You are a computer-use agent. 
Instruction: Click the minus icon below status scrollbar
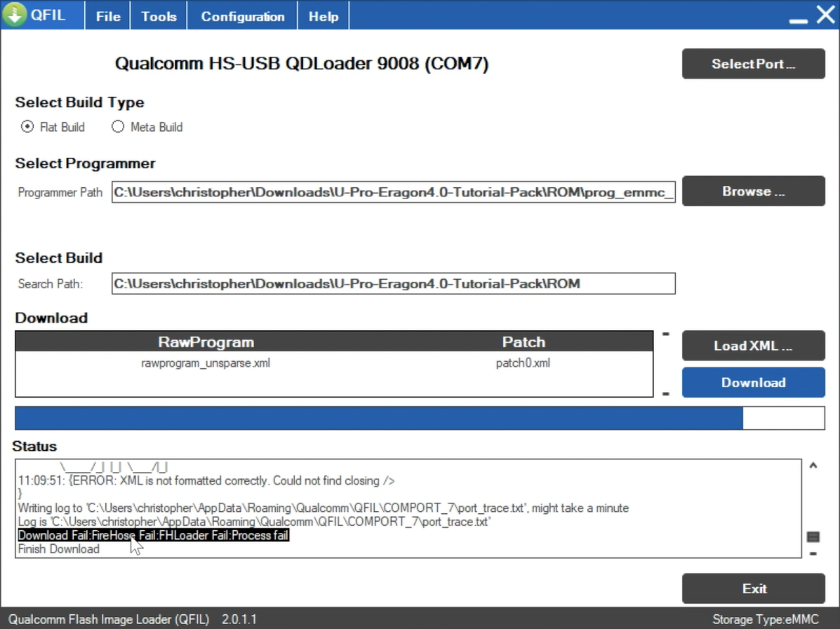coord(813,553)
